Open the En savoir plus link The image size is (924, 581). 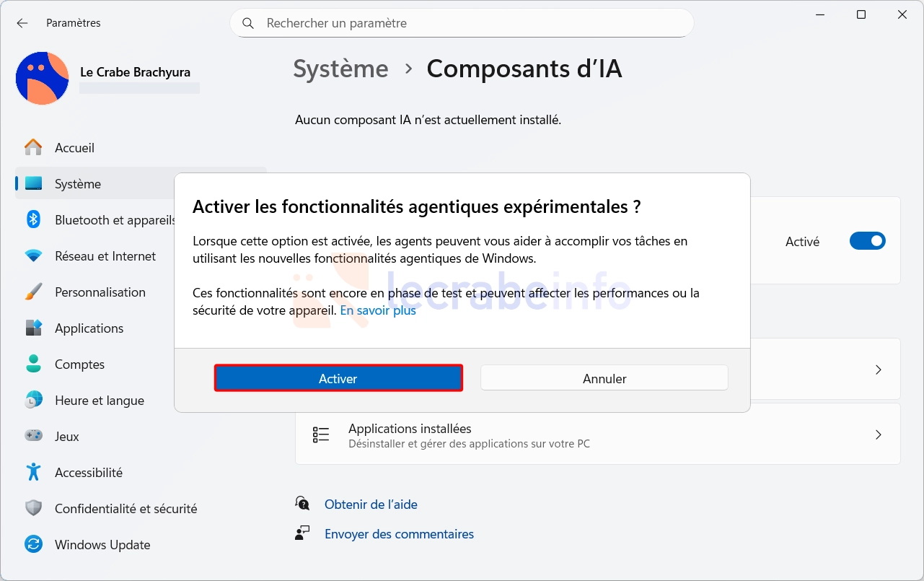(378, 311)
